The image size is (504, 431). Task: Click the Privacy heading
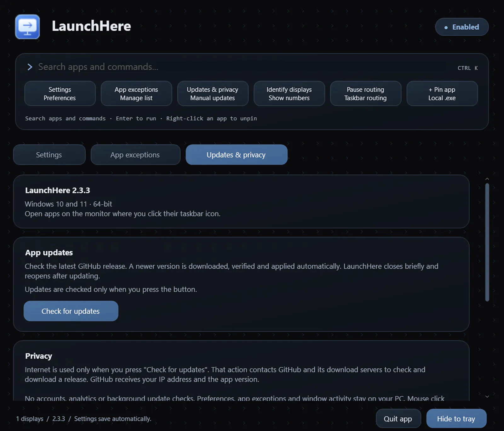(38, 356)
